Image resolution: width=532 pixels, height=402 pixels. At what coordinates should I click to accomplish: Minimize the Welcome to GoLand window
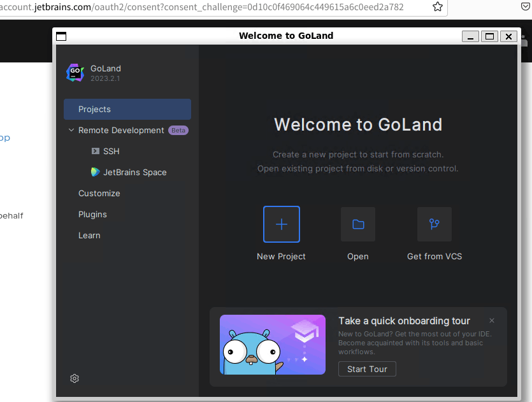470,36
